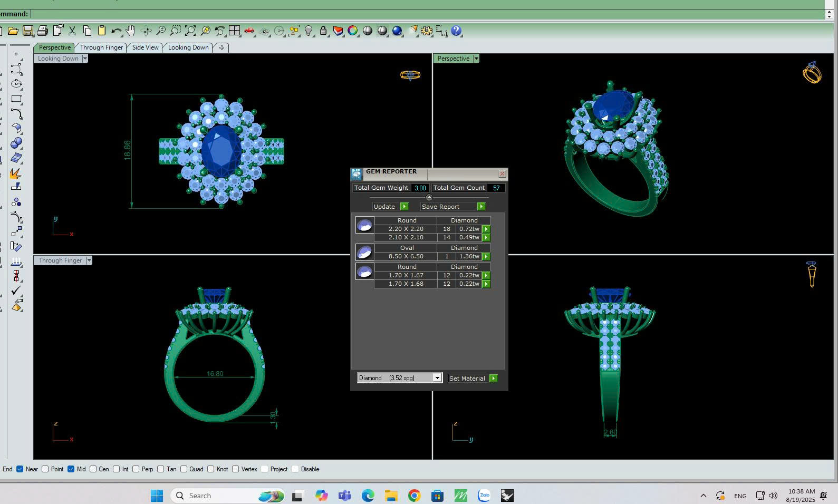Select the Pan hand tool
Viewport: 838px width, 504px height.
[130, 31]
